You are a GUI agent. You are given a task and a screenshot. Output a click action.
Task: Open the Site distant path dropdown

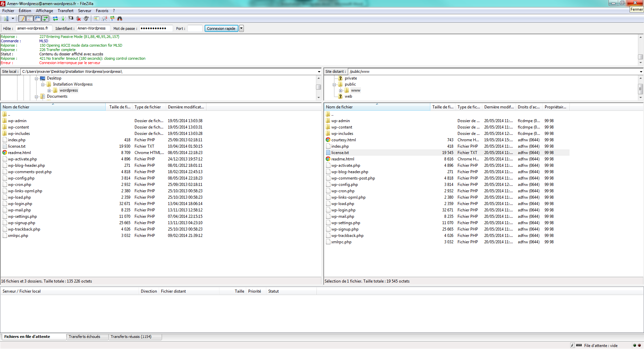(x=641, y=71)
